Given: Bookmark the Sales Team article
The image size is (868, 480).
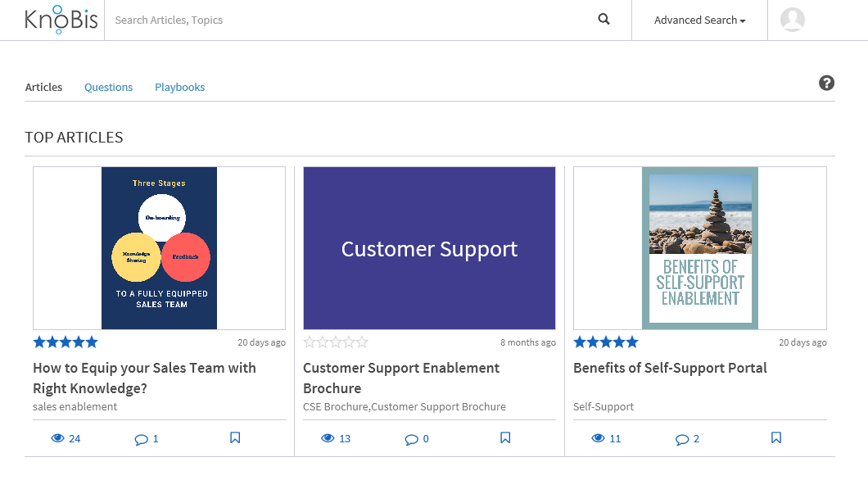Looking at the screenshot, I should [x=235, y=438].
